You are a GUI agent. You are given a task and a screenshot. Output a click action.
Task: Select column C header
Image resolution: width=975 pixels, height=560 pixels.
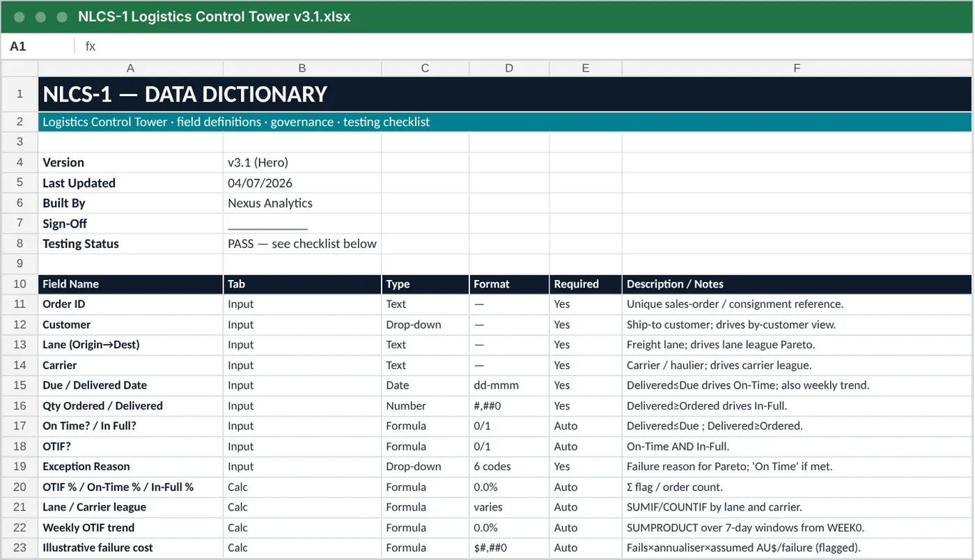(426, 68)
